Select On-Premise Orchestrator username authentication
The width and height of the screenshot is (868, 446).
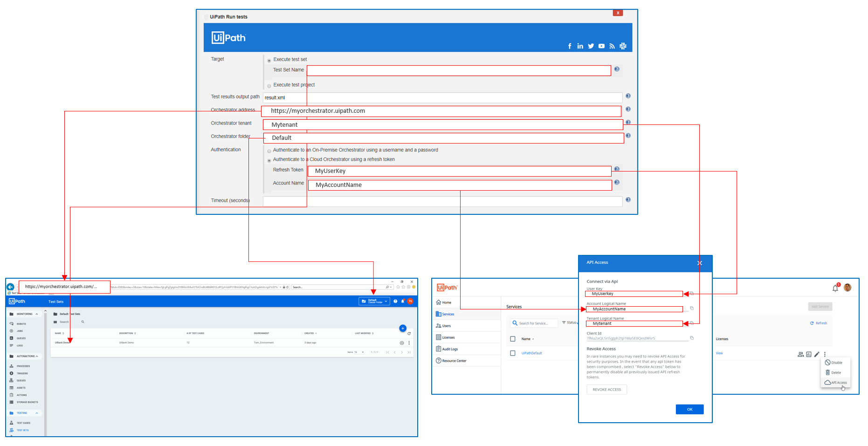coord(269,151)
